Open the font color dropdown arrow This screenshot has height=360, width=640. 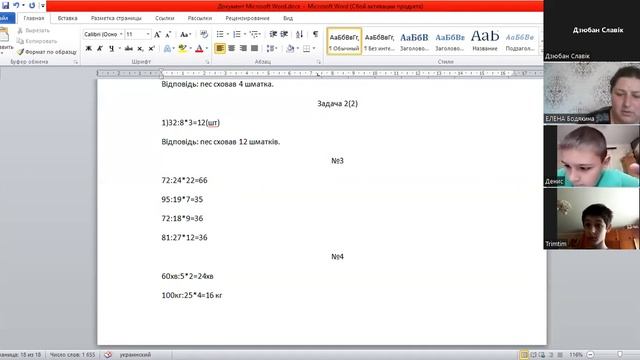[x=207, y=49]
